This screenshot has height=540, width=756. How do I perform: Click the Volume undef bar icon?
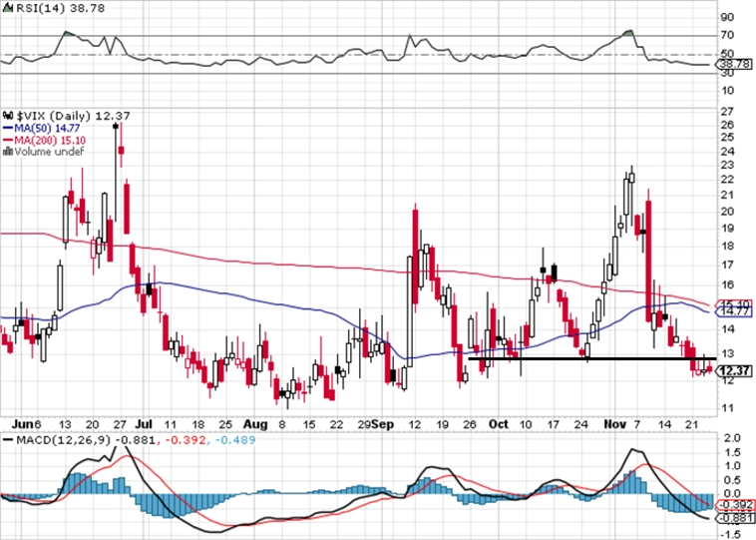coord(8,152)
